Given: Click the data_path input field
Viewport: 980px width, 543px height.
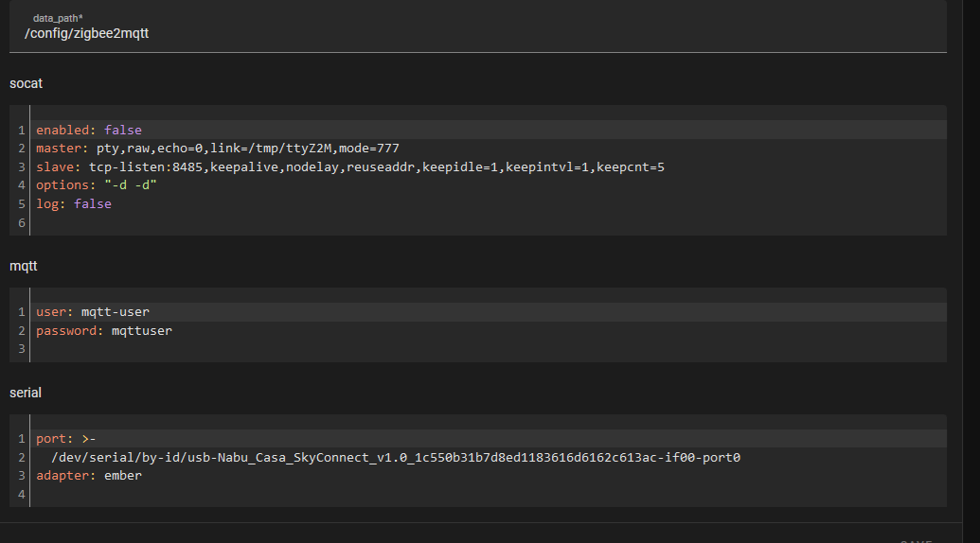Looking at the screenshot, I should tap(478, 26).
